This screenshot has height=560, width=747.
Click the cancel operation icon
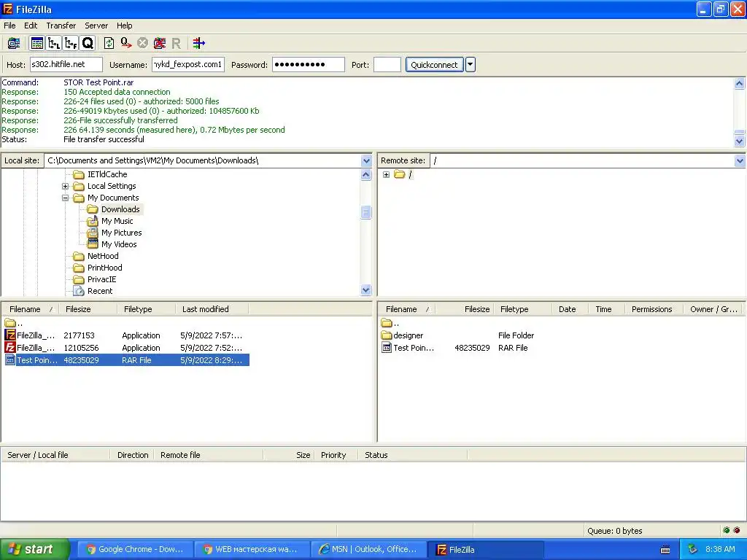pos(142,43)
